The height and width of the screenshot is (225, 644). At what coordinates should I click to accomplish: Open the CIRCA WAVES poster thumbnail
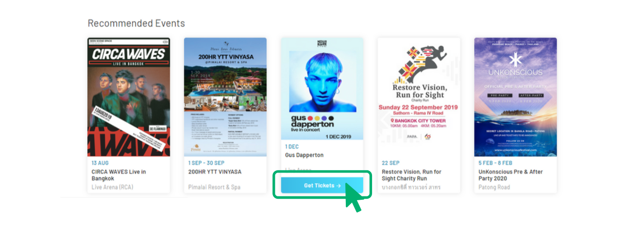[129, 97]
